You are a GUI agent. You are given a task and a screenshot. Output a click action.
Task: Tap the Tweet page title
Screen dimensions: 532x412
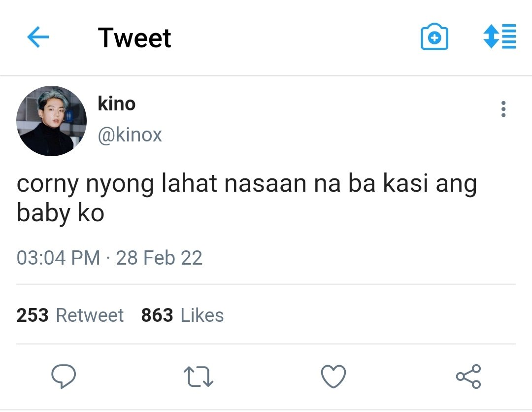tap(134, 38)
